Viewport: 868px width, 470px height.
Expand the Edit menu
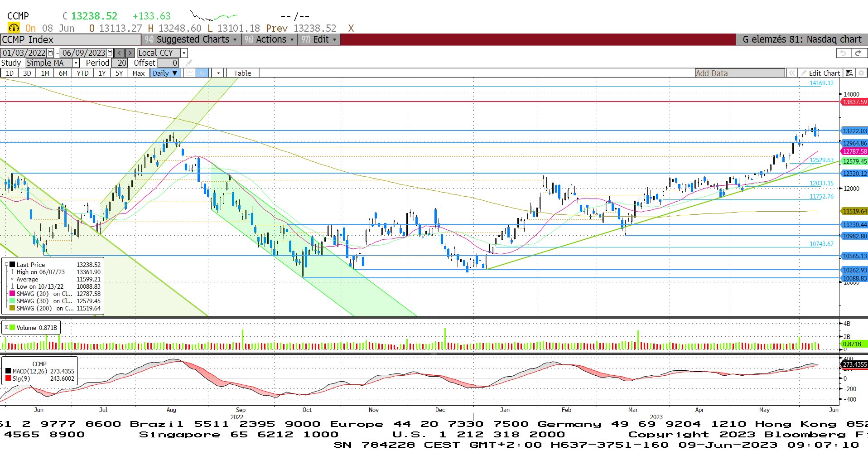(x=319, y=39)
